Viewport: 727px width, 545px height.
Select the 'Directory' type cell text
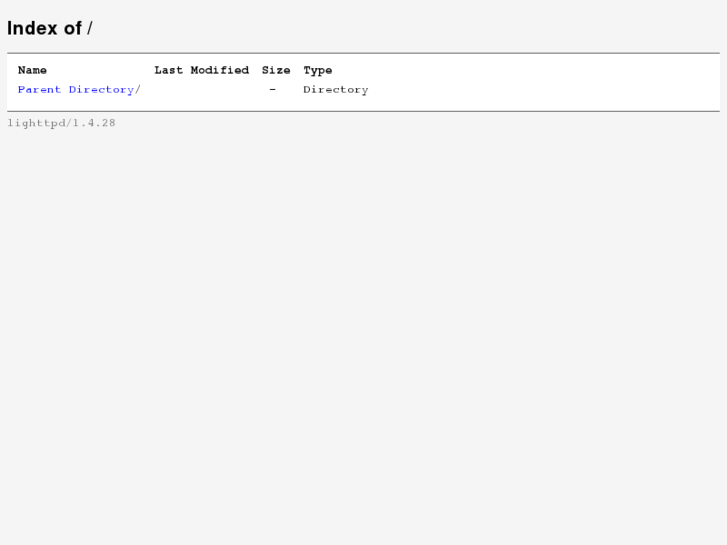[336, 90]
